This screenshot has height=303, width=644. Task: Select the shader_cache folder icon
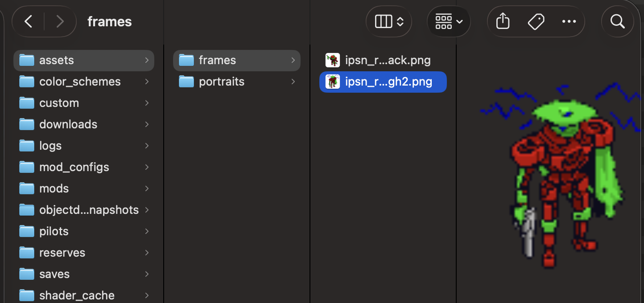pos(27,295)
